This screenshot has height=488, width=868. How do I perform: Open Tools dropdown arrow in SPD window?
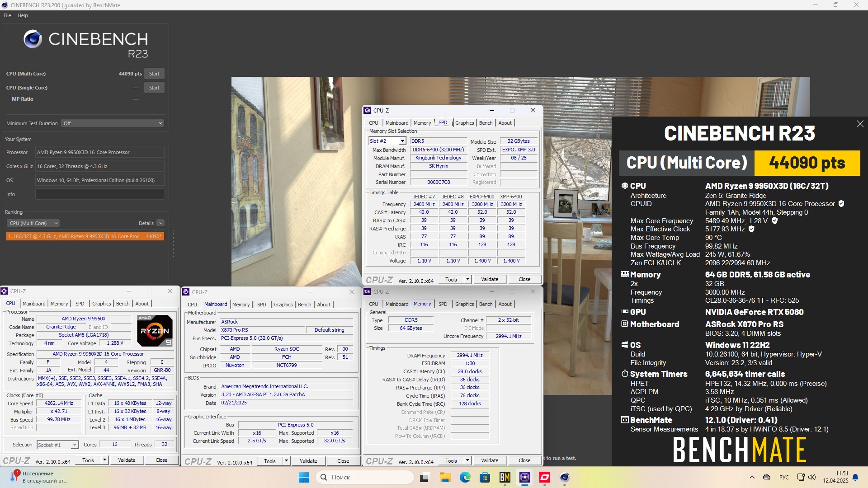(x=467, y=279)
